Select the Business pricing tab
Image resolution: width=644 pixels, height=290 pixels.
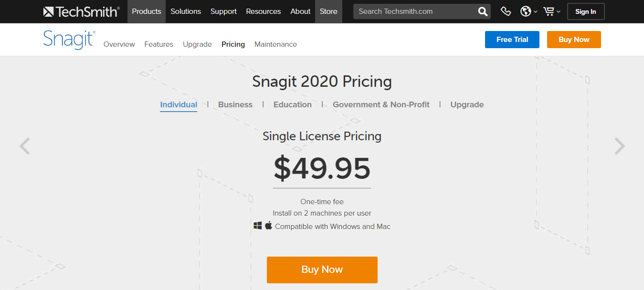pyautogui.click(x=235, y=104)
